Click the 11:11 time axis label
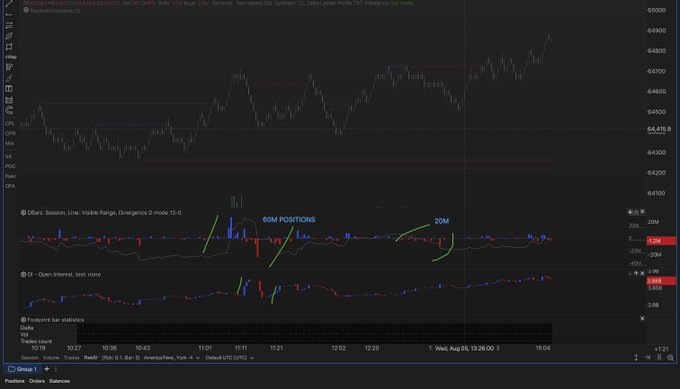Image resolution: width=680 pixels, height=389 pixels. tap(241, 348)
